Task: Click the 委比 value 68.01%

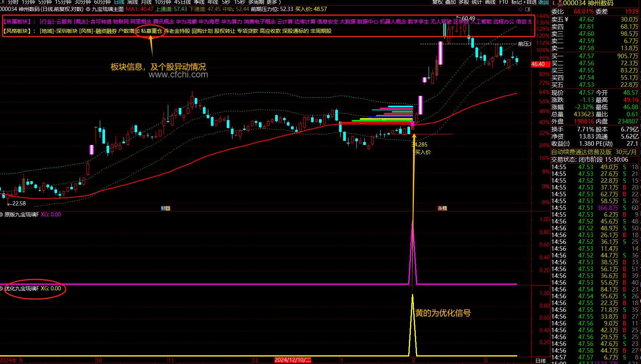Action: [x=584, y=11]
